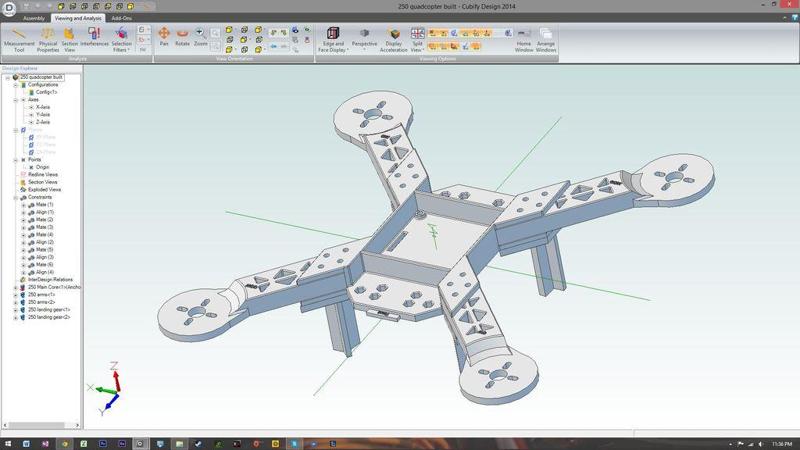800x450 pixels.
Task: Activate the Section View tool
Action: pos(69,39)
